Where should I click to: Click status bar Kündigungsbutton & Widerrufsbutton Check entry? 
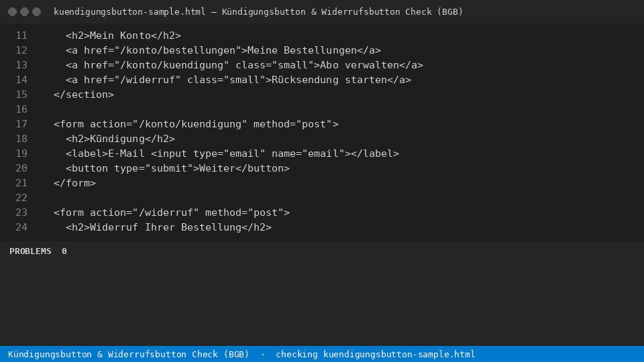(x=129, y=355)
